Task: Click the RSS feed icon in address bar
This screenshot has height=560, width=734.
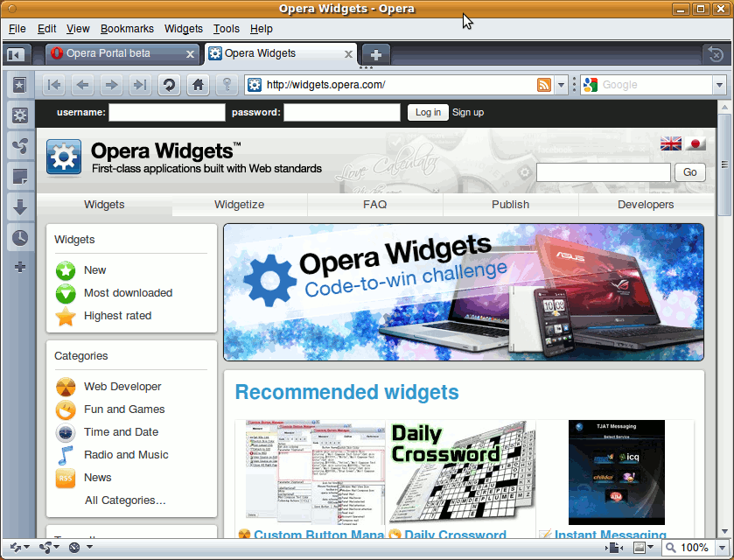Action: click(544, 85)
